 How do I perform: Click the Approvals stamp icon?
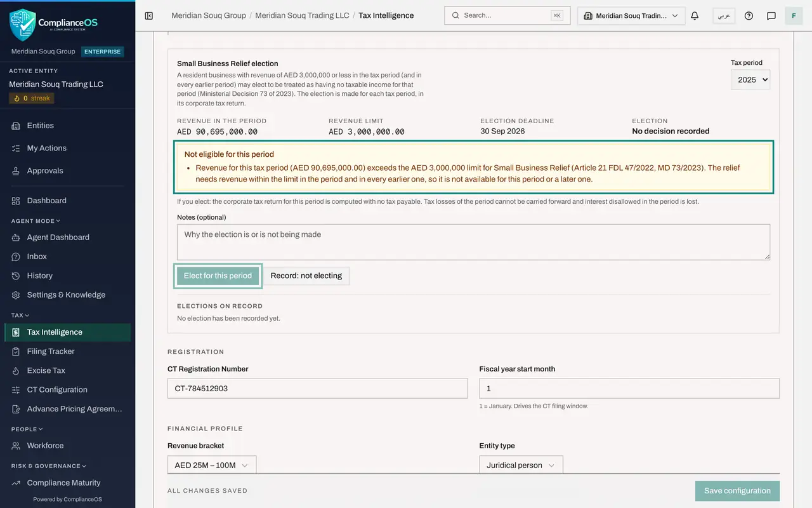16,171
